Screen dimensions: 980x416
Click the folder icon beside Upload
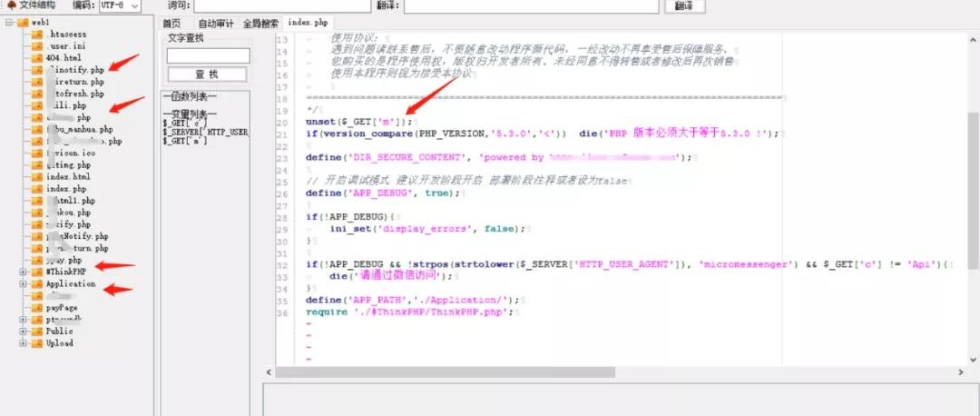click(37, 343)
